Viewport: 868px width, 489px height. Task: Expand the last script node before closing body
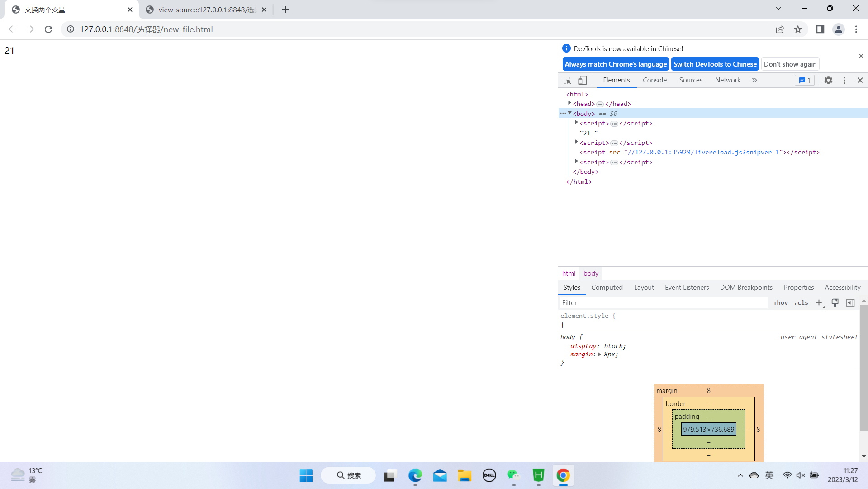coord(576,162)
